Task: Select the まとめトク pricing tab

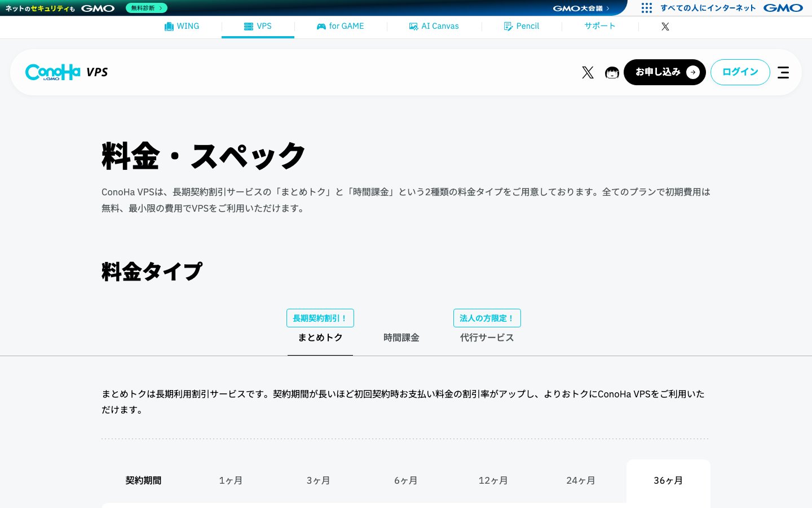Action: tap(320, 338)
